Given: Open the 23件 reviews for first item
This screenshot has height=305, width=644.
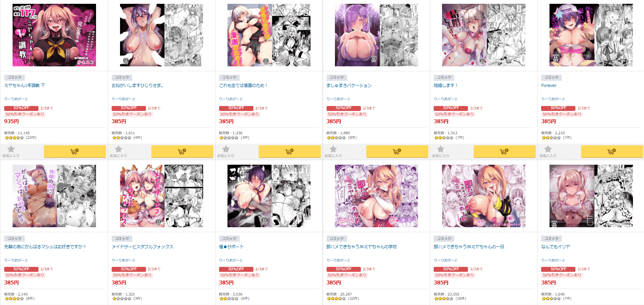Looking at the screenshot, I should [31, 138].
